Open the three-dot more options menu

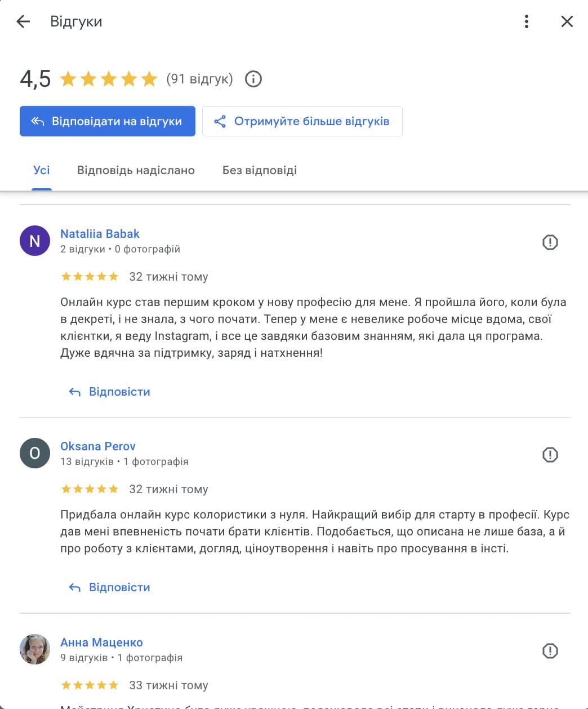coord(526,22)
